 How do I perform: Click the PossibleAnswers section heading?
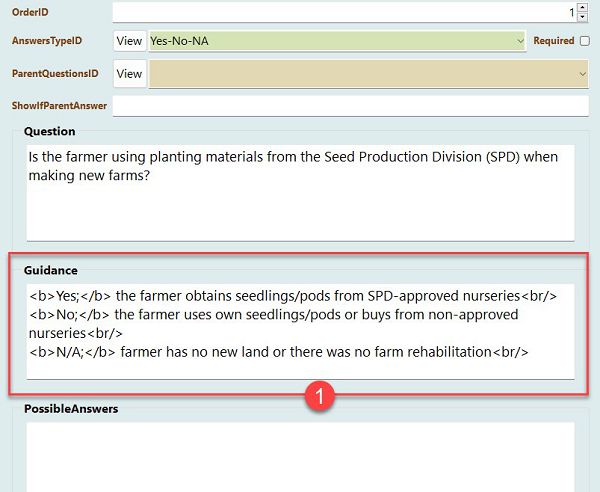71,409
